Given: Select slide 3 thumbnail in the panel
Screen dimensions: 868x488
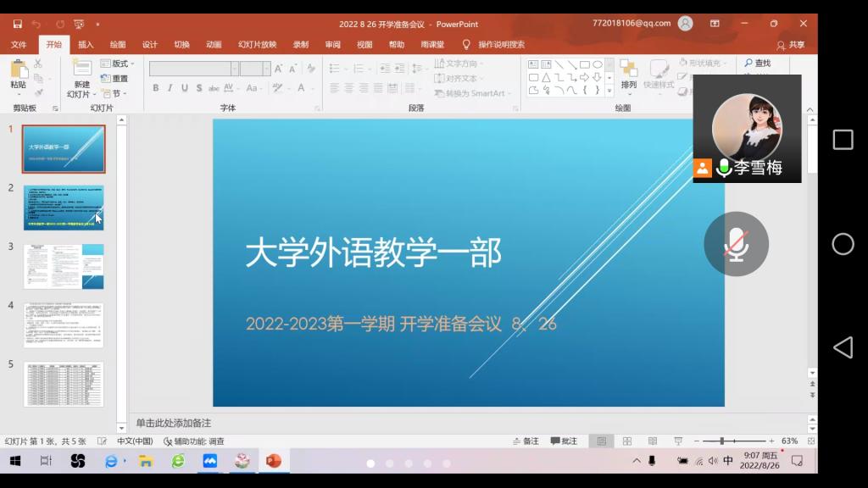Looking at the screenshot, I should [x=64, y=266].
